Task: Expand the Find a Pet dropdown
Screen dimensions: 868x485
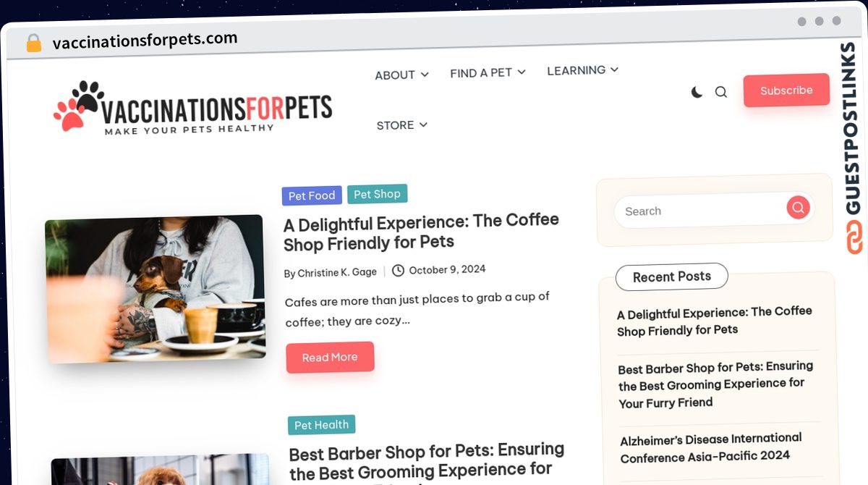Action: (x=488, y=72)
